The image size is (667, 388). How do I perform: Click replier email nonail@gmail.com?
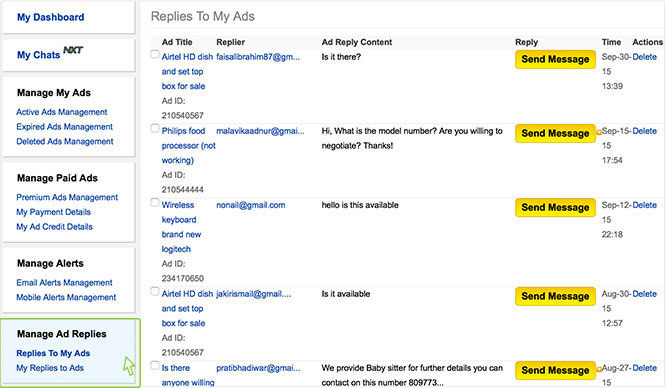[x=251, y=205]
